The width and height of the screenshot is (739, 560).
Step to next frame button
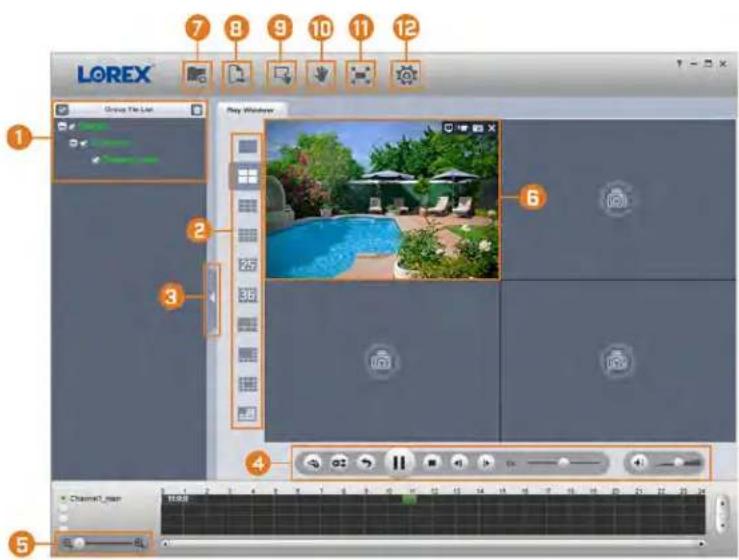click(485, 463)
